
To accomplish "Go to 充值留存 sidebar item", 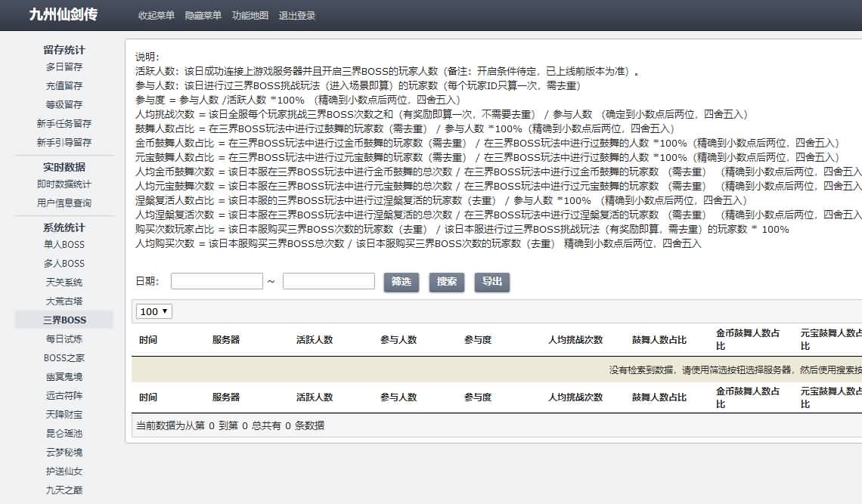I will 64,85.
